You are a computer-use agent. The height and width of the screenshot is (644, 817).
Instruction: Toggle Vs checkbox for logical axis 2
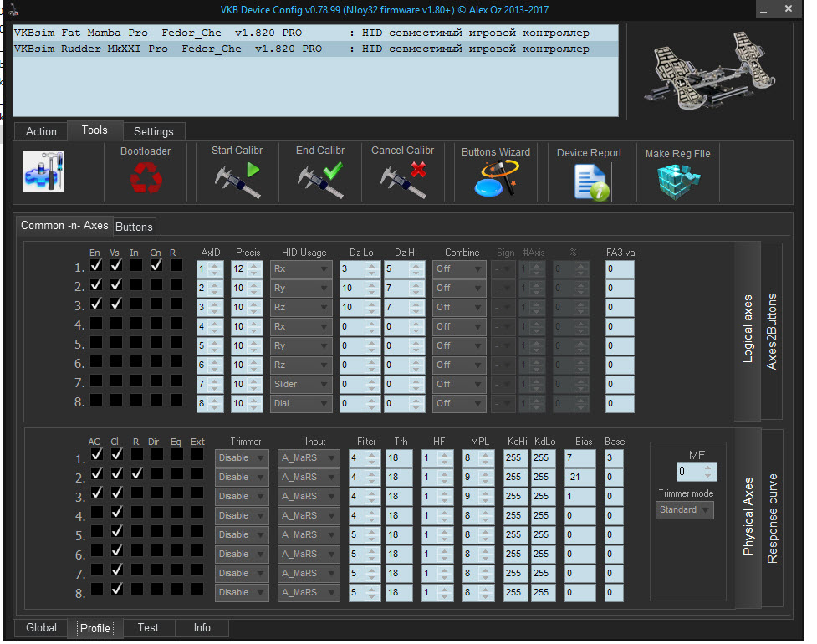pyautogui.click(x=116, y=284)
